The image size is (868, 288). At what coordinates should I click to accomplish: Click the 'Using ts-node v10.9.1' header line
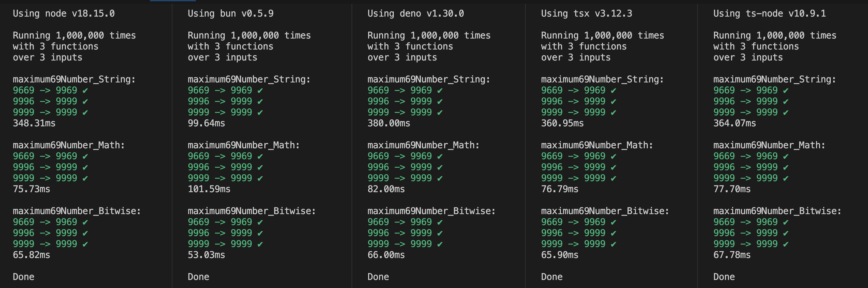(x=770, y=14)
